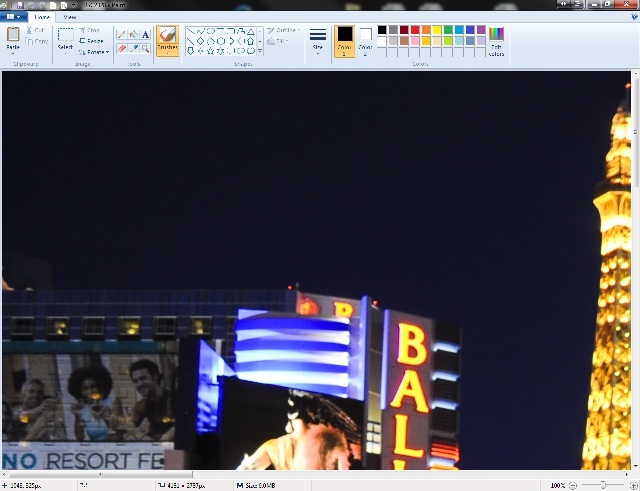Choose the Right arrow shape
Viewport: 640px width, 491px height.
(x=231, y=41)
